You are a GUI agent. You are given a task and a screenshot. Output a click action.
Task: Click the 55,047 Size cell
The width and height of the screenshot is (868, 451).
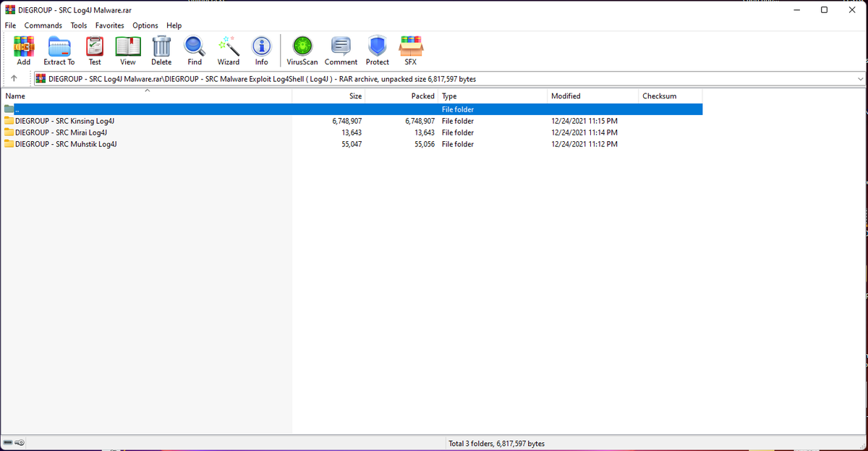(x=352, y=144)
